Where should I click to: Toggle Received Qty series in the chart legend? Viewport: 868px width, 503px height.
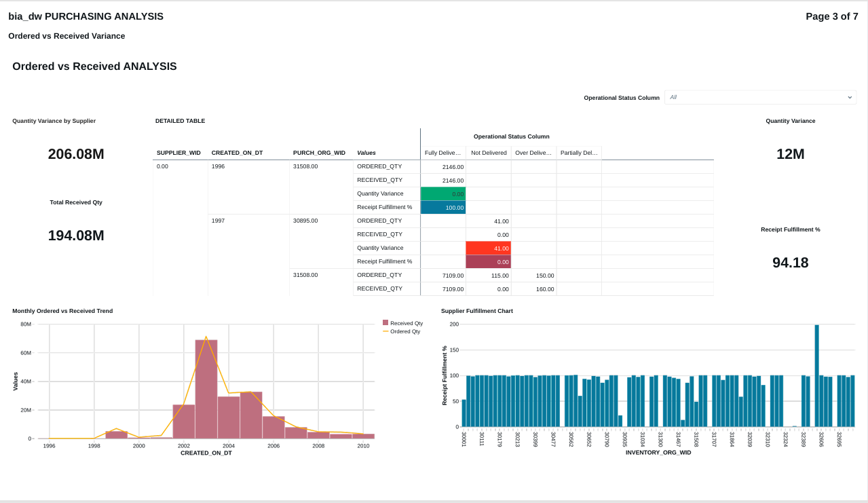pyautogui.click(x=406, y=323)
